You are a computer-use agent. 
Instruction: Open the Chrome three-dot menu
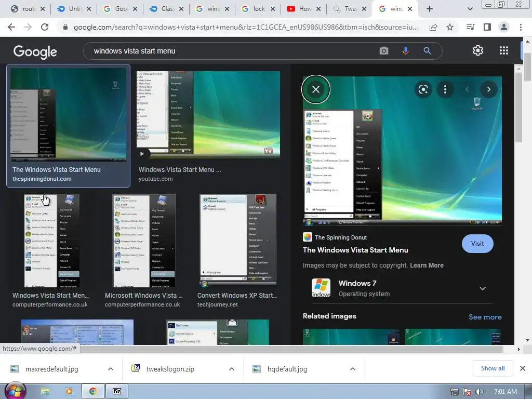point(521,27)
